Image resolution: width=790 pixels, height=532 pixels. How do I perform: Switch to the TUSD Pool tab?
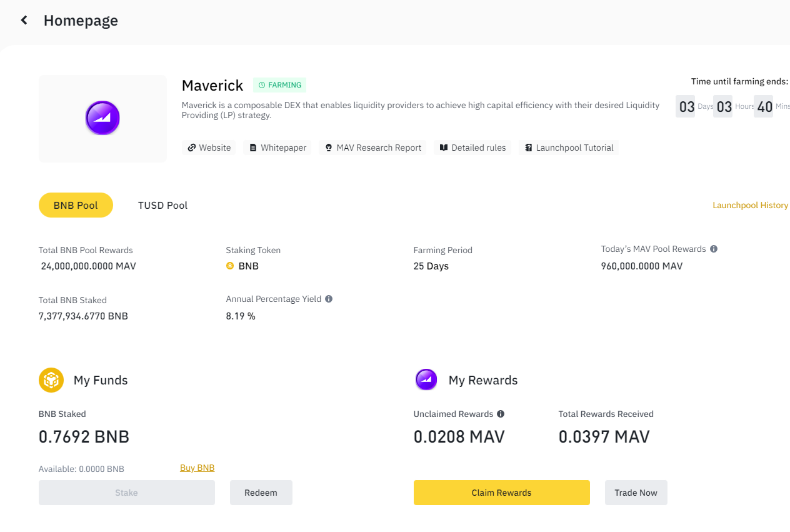point(162,205)
